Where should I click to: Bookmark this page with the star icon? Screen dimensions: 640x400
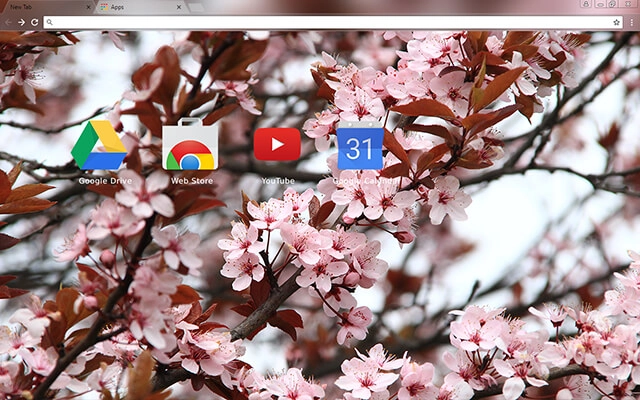pos(616,22)
